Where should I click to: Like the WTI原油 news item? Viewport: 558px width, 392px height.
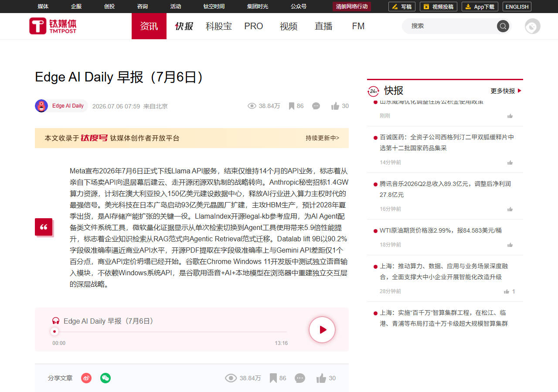pyautogui.click(x=510, y=245)
